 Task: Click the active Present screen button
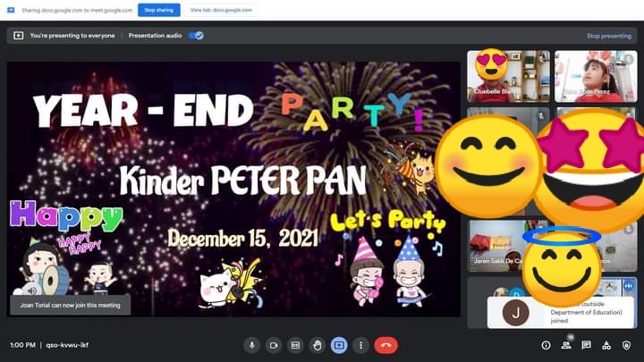(339, 345)
